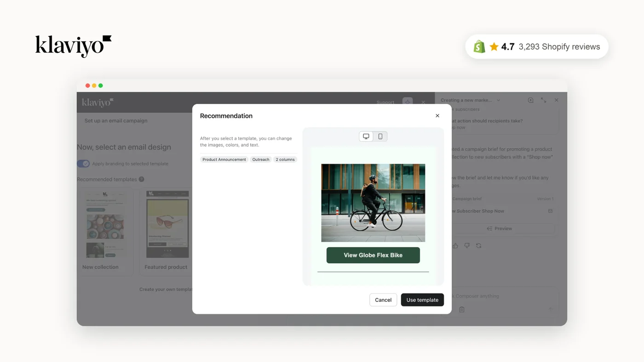Switch preview to mobile view icon
The image size is (644, 362).
point(380,136)
